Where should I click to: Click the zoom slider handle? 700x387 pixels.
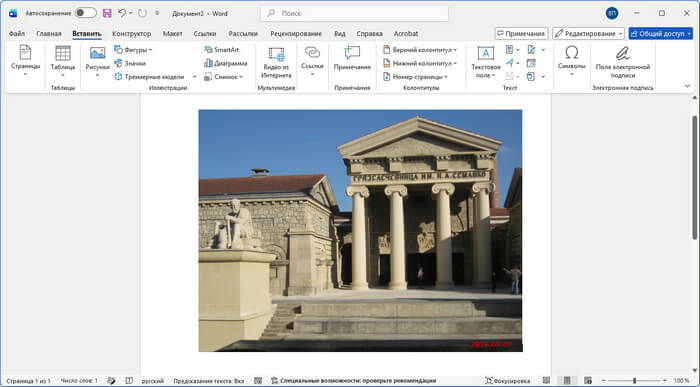coord(634,381)
